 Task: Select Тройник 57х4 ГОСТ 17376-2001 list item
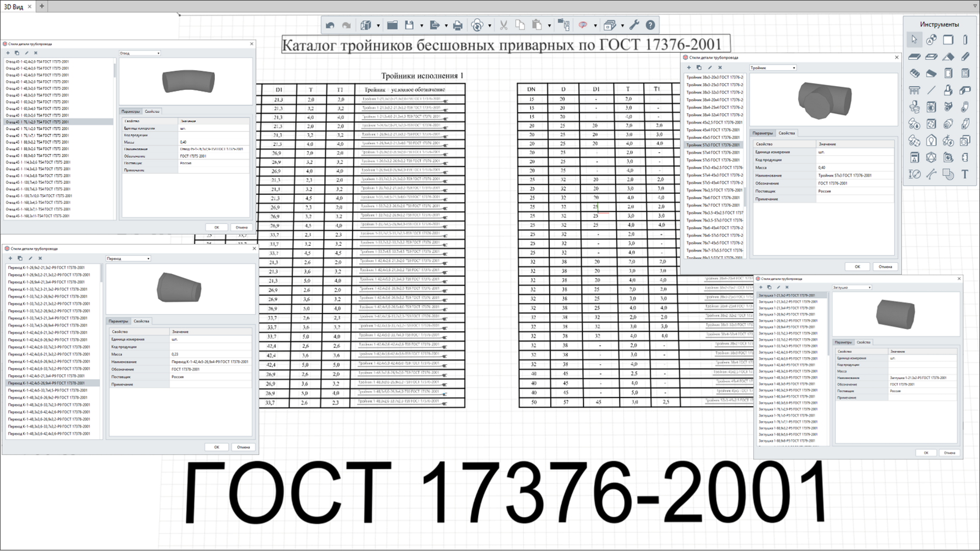(x=714, y=153)
